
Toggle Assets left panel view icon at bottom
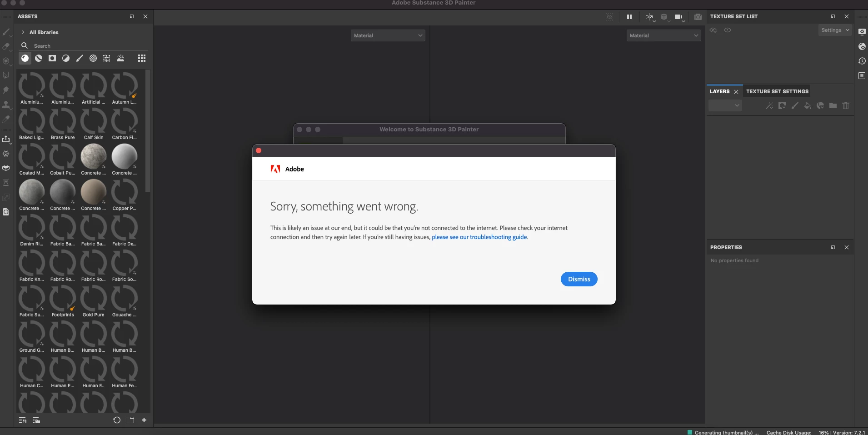[x=22, y=420]
